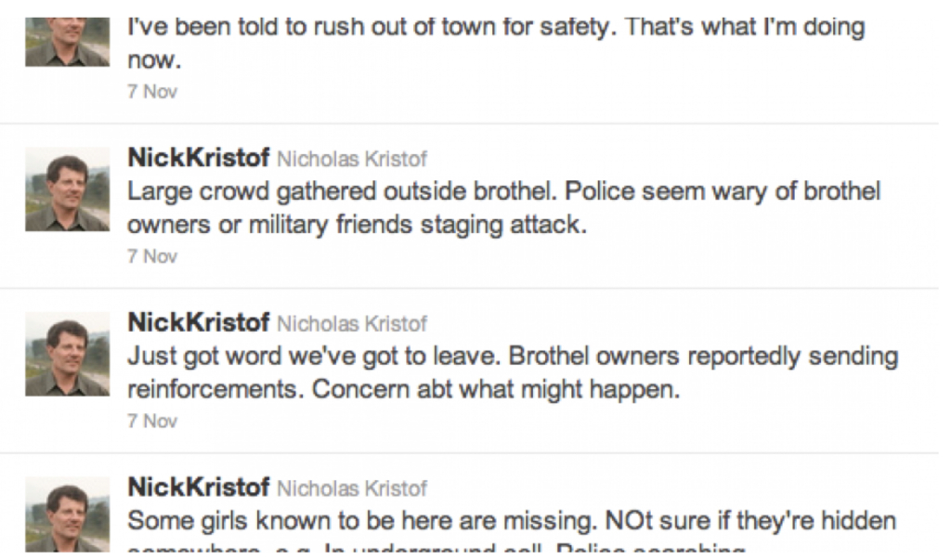Select NickKristof username above 'Some girls known' tweet
The width and height of the screenshot is (951, 560).
[x=198, y=488]
